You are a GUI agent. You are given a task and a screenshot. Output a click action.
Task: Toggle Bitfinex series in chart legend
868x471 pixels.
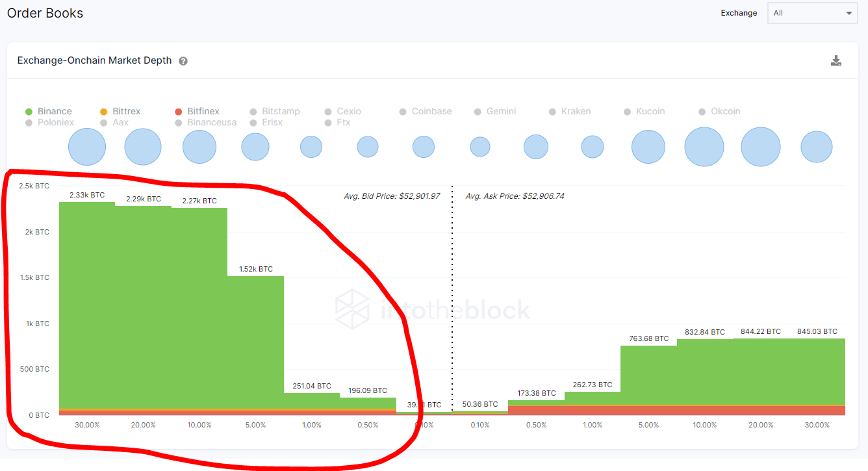click(197, 111)
